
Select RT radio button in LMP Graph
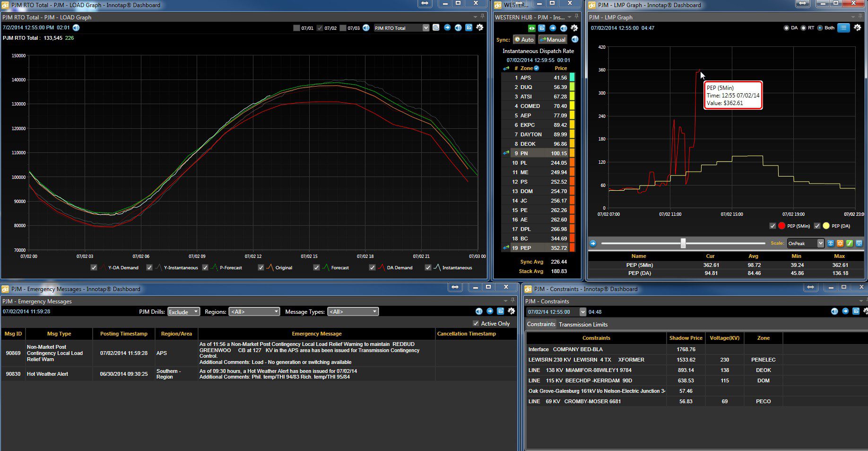pos(803,28)
